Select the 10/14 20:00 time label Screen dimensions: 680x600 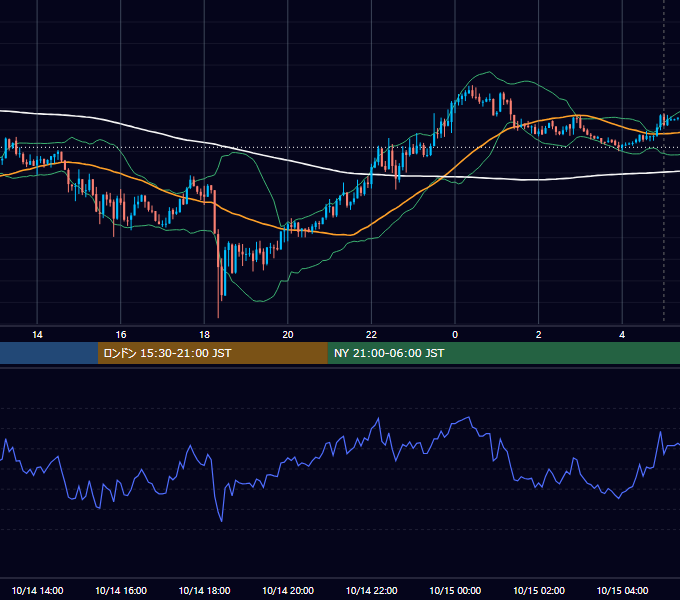(x=288, y=590)
